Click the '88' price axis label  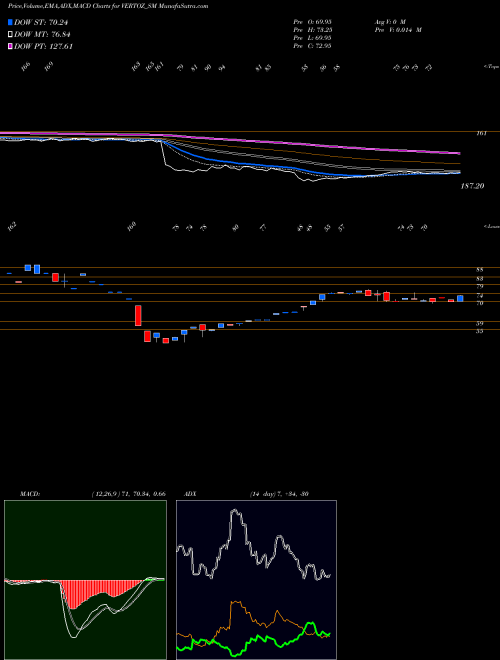click(479, 270)
